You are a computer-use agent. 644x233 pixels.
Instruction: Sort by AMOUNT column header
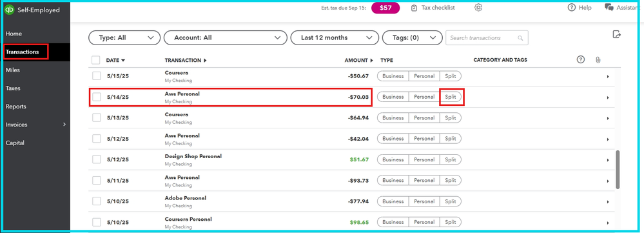pos(358,60)
